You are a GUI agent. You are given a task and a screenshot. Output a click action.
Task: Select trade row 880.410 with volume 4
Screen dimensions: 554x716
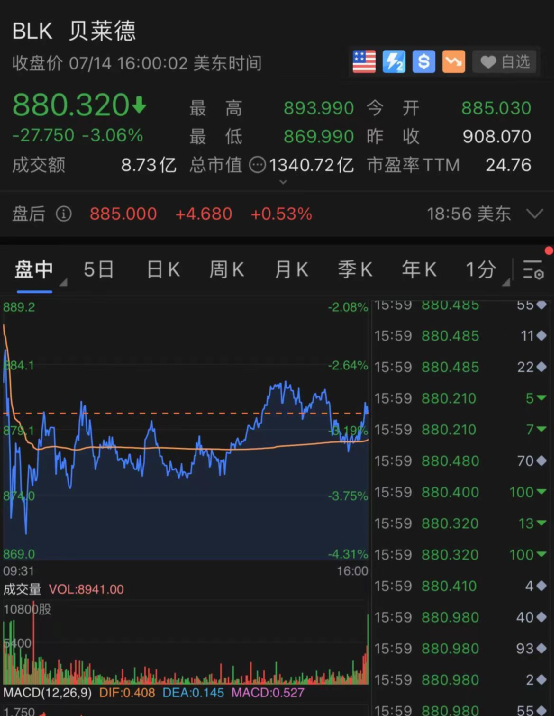click(461, 586)
